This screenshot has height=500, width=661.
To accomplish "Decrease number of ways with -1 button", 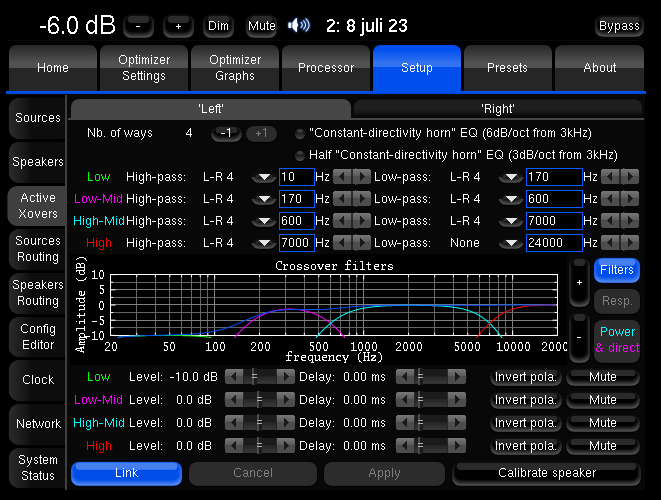I will [x=225, y=133].
